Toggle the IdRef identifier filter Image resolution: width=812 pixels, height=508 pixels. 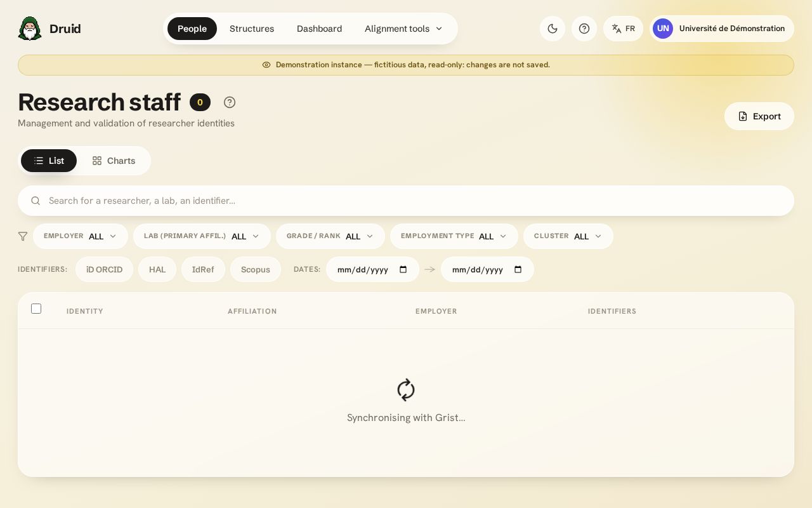(x=203, y=269)
